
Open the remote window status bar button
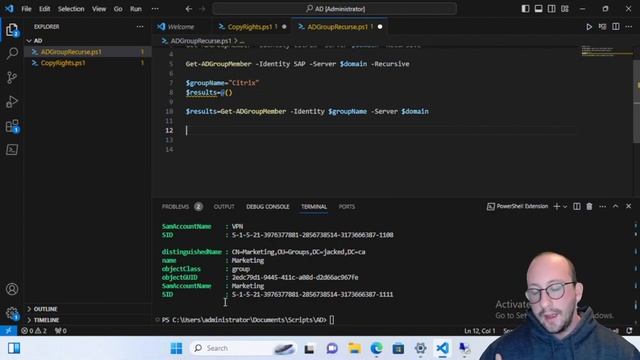[8, 331]
